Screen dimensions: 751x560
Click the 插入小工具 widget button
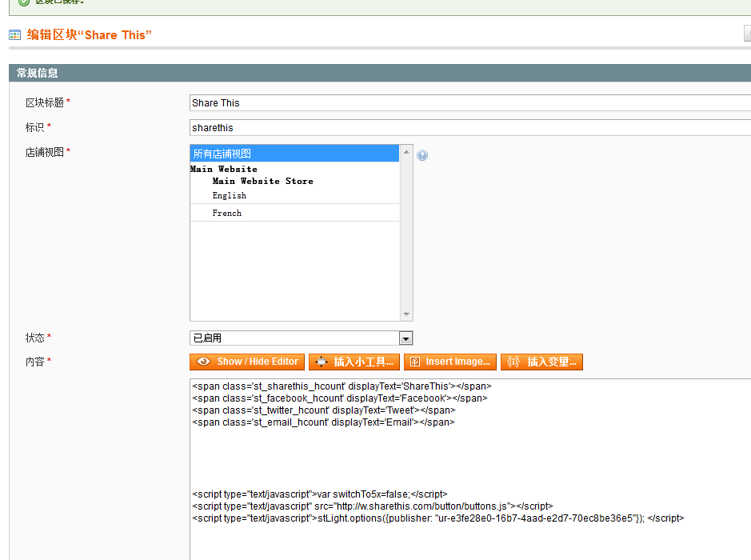pos(354,362)
